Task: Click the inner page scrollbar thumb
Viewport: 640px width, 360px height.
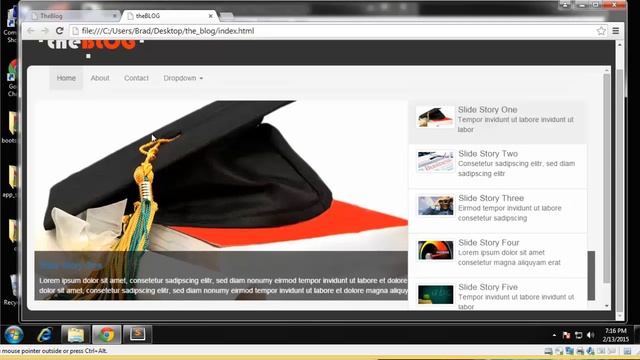Action: point(607,178)
